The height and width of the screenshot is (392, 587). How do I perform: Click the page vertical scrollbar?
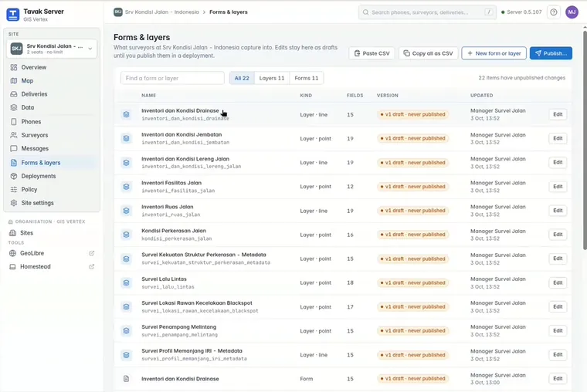pos(585,140)
